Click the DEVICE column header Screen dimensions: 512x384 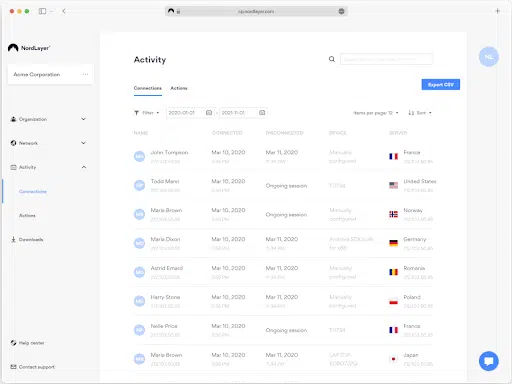pos(337,133)
